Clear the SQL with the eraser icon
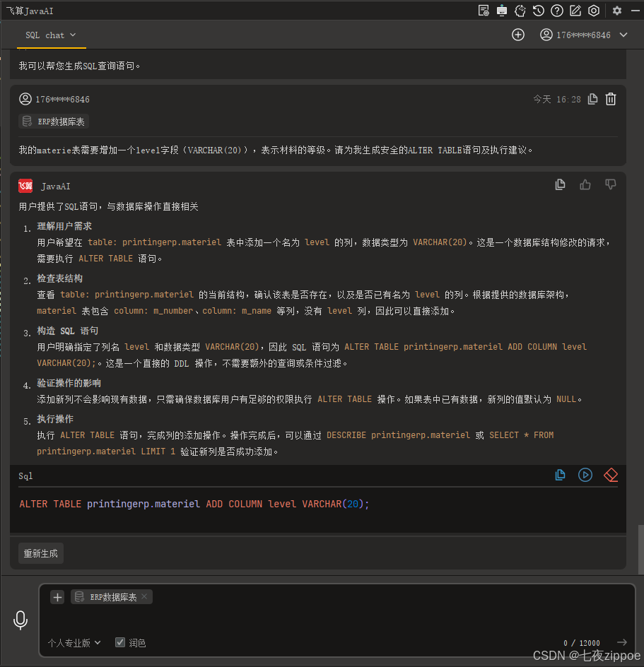 610,475
